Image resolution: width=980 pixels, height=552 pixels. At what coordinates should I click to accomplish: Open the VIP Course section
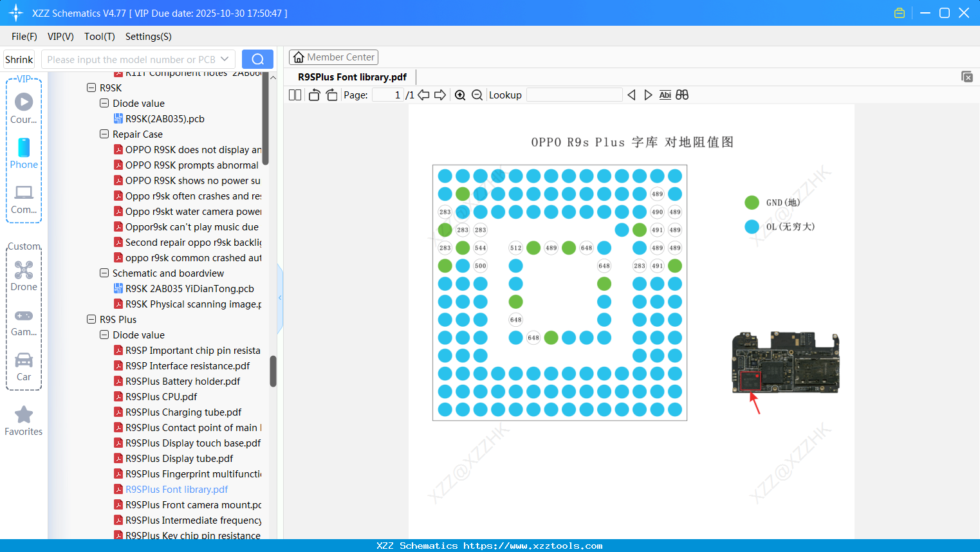click(24, 109)
